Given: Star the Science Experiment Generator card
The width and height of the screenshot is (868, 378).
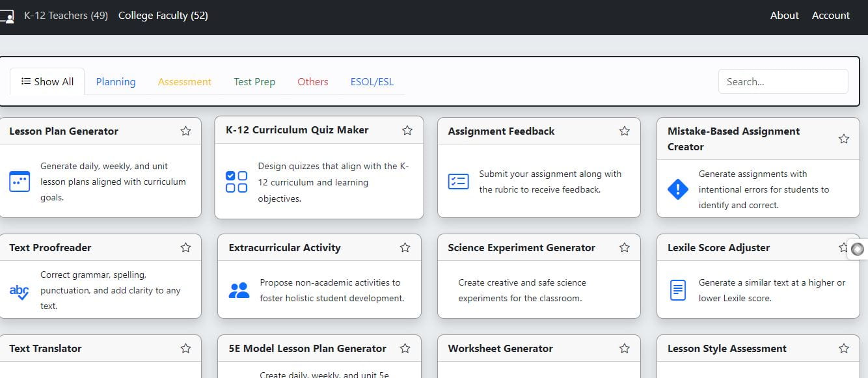Looking at the screenshot, I should point(625,248).
